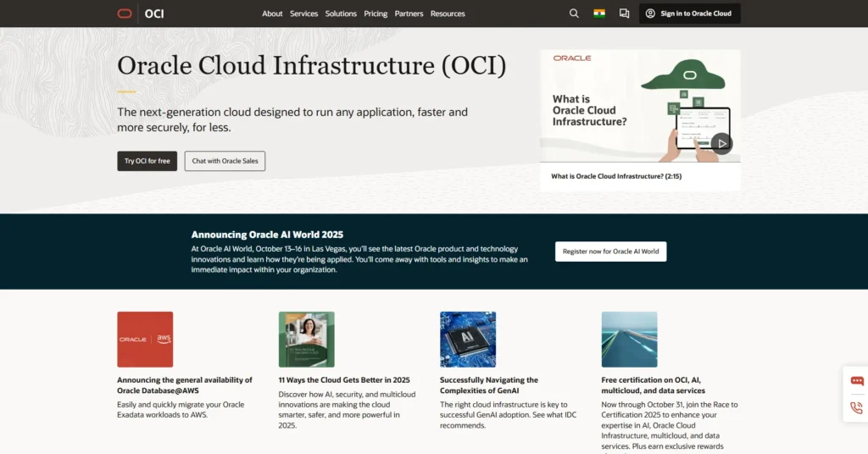Open the road certification thumbnail image
Image resolution: width=868 pixels, height=454 pixels.
coord(630,340)
